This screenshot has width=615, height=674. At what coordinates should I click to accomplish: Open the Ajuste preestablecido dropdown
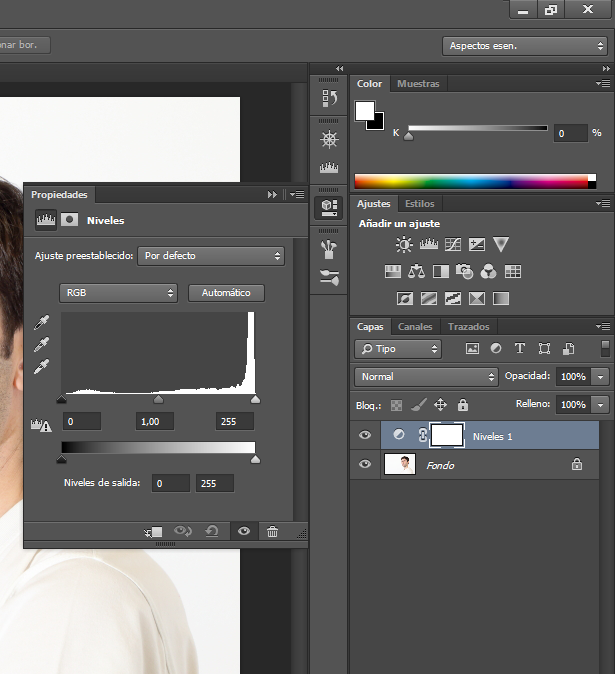click(x=211, y=256)
